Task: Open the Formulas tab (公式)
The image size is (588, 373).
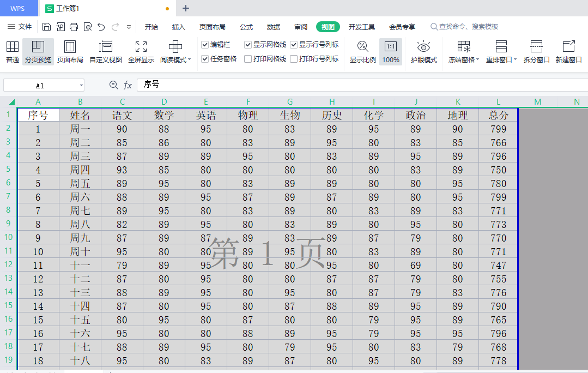Action: (x=246, y=27)
